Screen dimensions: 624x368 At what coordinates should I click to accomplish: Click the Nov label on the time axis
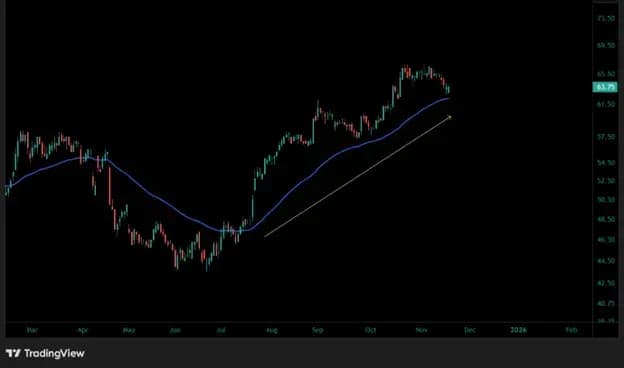tap(421, 330)
